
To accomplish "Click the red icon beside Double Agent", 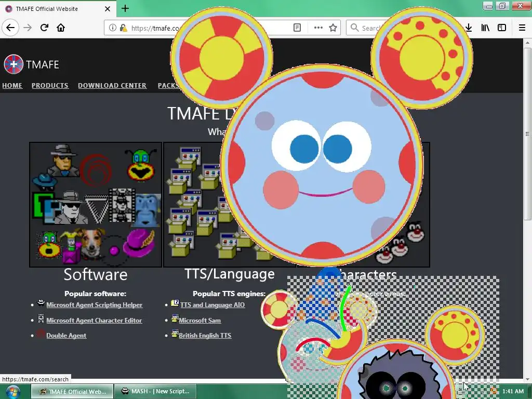I will click(x=41, y=334).
